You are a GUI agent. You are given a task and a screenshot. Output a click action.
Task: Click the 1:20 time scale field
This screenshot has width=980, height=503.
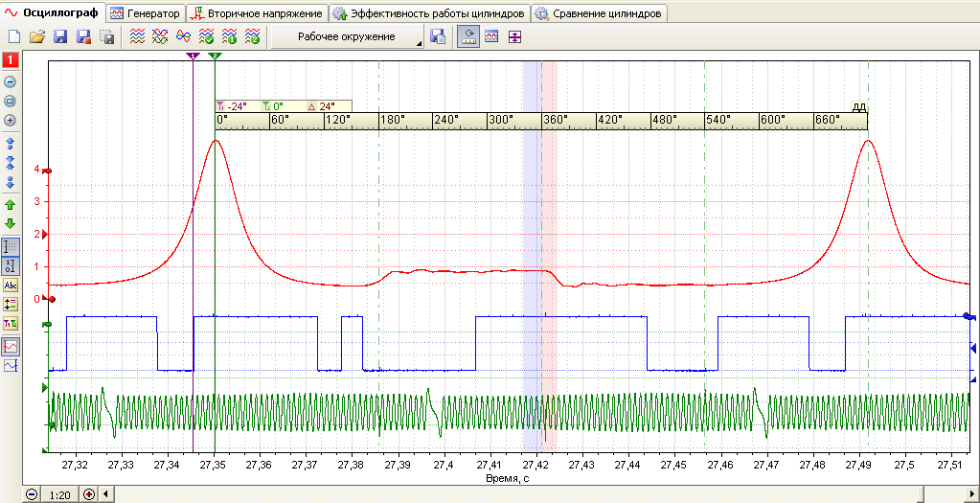tap(60, 495)
